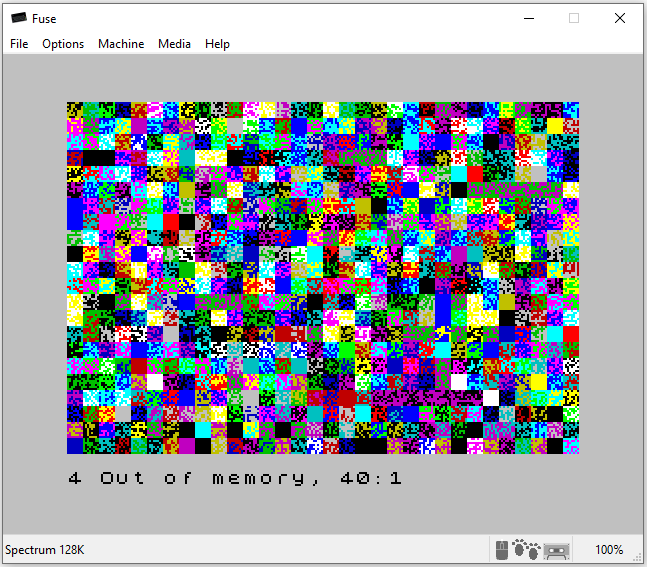Click the window resize grip
Viewport: 647px width, 567px height.
(x=638, y=558)
